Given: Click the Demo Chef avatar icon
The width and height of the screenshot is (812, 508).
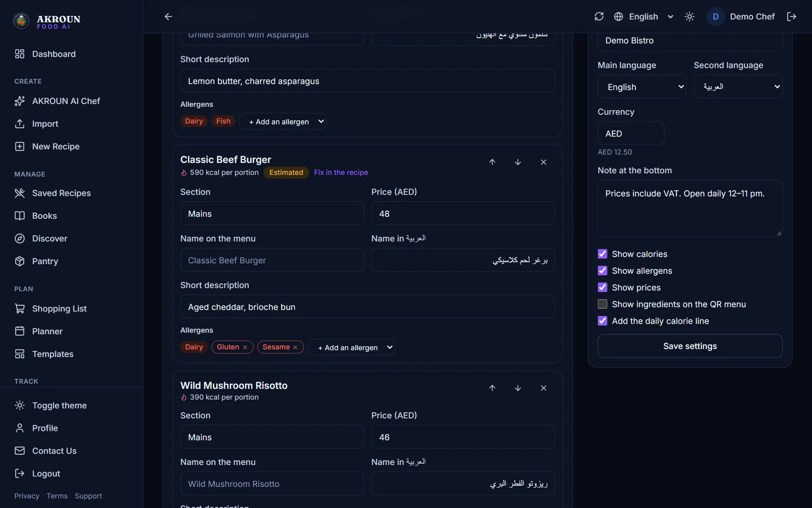Looking at the screenshot, I should click(x=716, y=17).
